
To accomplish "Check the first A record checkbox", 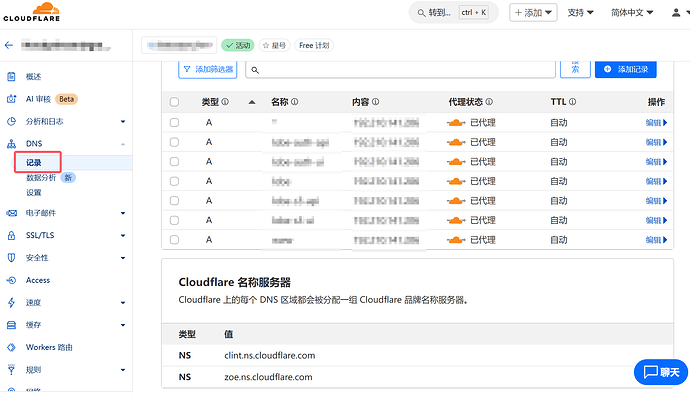I will pos(174,123).
